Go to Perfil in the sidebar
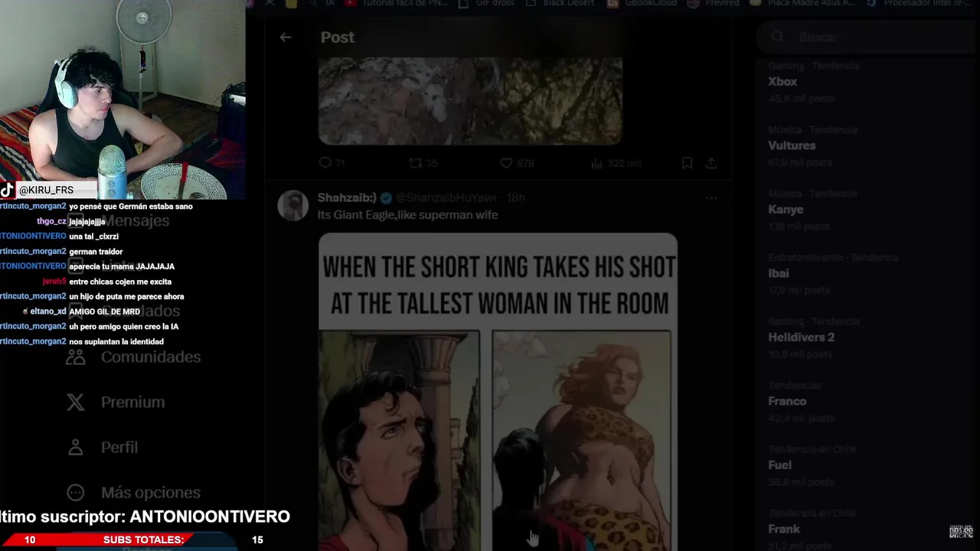980x551 pixels. (103, 447)
